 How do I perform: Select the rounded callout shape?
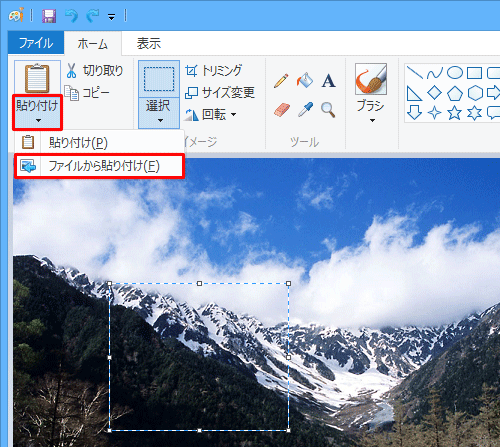click(x=494, y=113)
